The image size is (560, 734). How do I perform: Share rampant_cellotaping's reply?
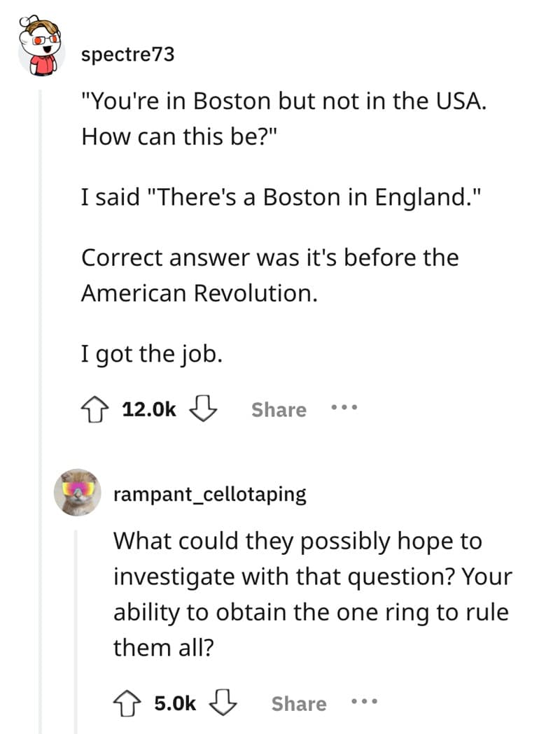(x=300, y=703)
